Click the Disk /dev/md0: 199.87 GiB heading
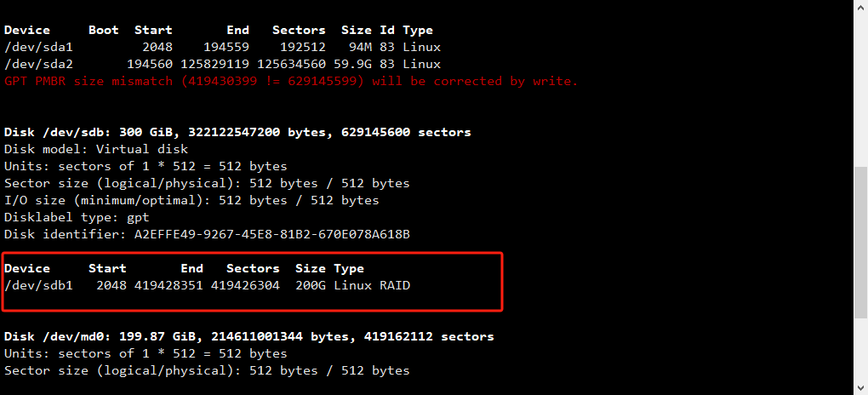Viewport: 868px width, 395px height. tap(249, 337)
